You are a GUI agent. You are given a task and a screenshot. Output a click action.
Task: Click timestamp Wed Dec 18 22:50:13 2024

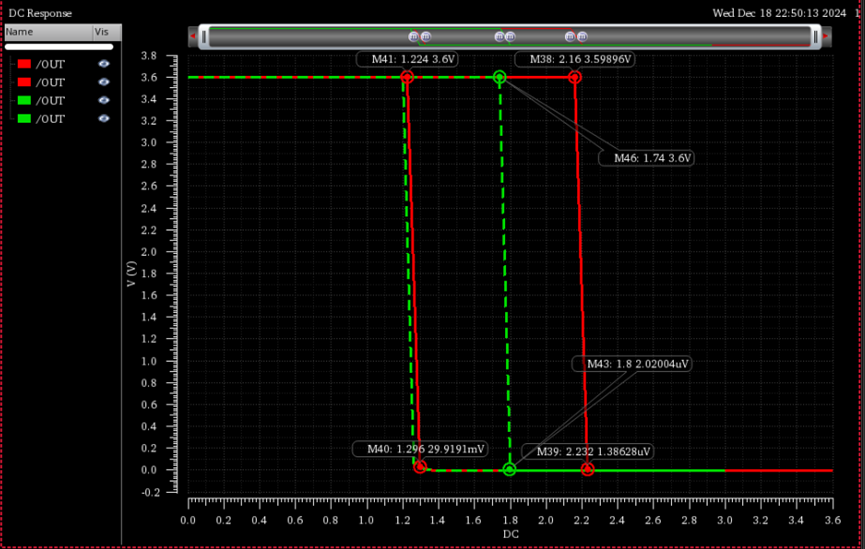coord(779,13)
